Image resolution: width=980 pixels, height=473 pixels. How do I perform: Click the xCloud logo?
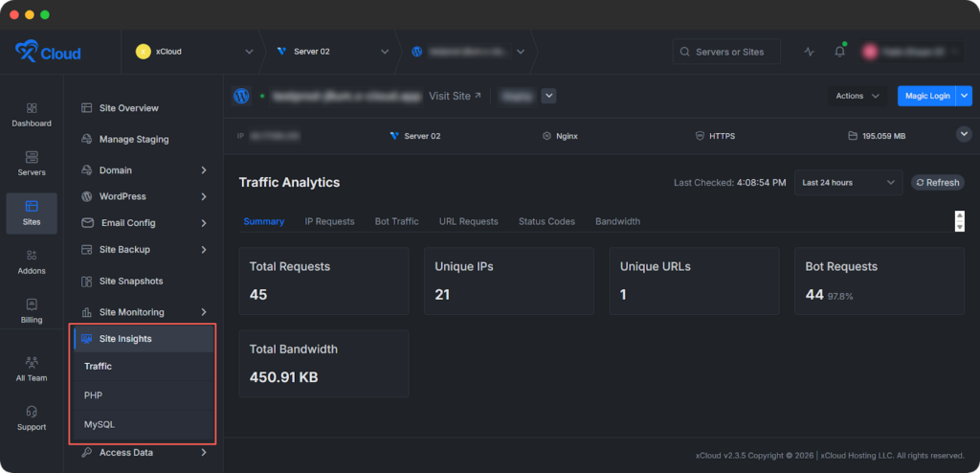49,52
